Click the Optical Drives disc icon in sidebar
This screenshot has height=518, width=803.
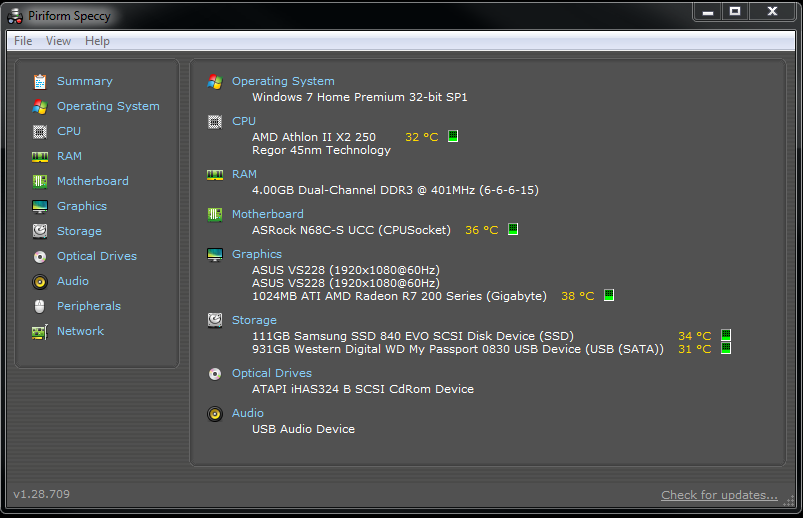[x=40, y=257]
